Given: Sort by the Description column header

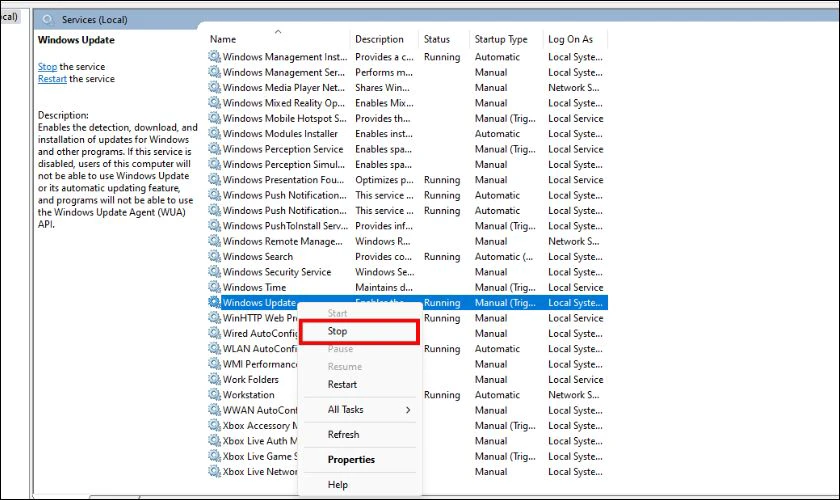Looking at the screenshot, I should pos(379,39).
